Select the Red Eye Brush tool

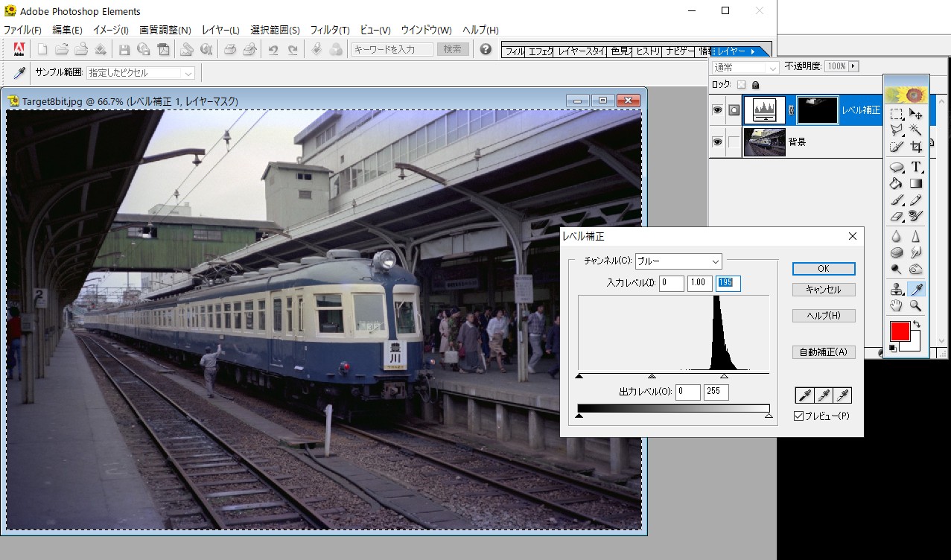pos(916,216)
